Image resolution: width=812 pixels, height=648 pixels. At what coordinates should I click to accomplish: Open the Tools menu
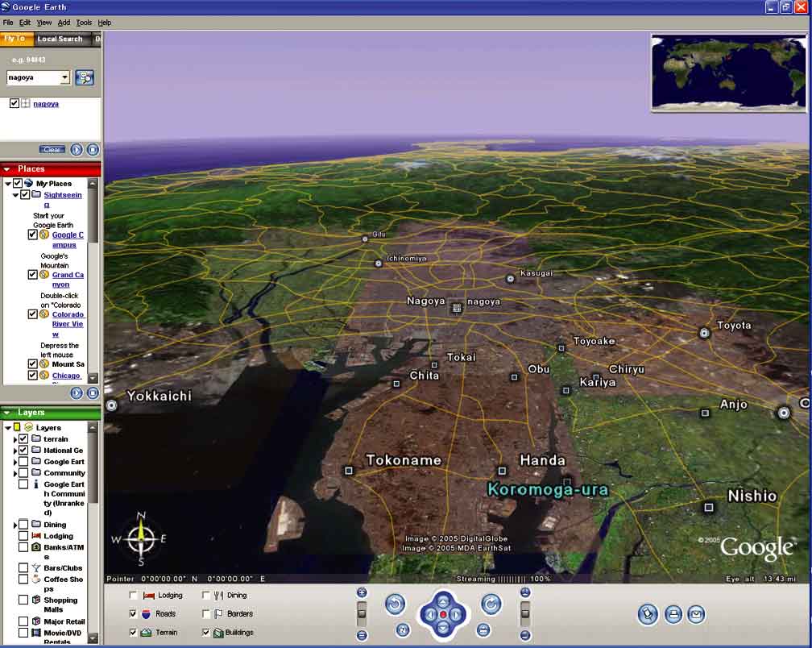pos(84,23)
